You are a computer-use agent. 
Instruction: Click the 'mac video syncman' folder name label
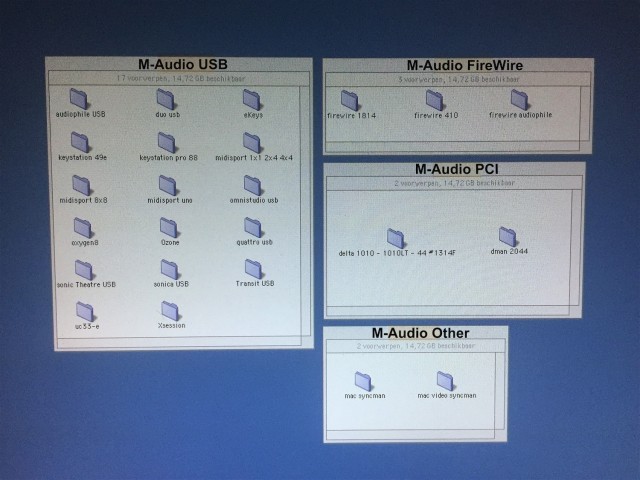447,396
